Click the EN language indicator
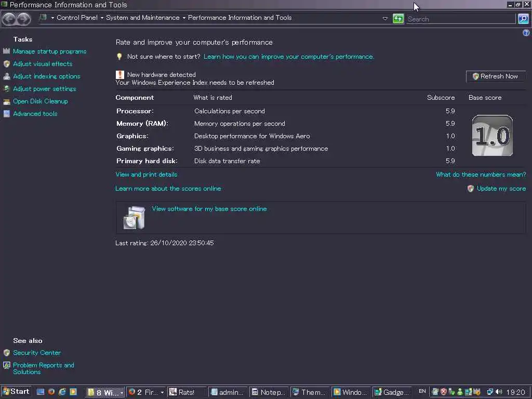Viewport: 532px width, 399px height. coord(422,391)
